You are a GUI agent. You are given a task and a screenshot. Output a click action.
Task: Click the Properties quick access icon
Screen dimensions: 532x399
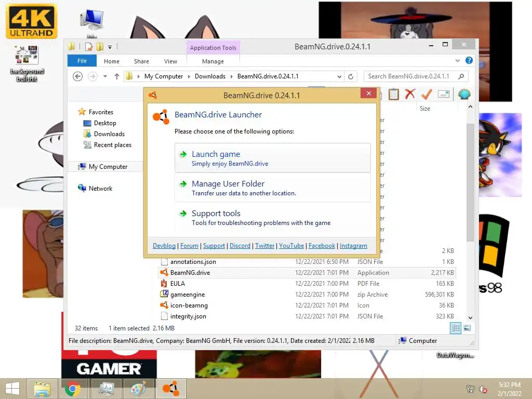[89, 47]
